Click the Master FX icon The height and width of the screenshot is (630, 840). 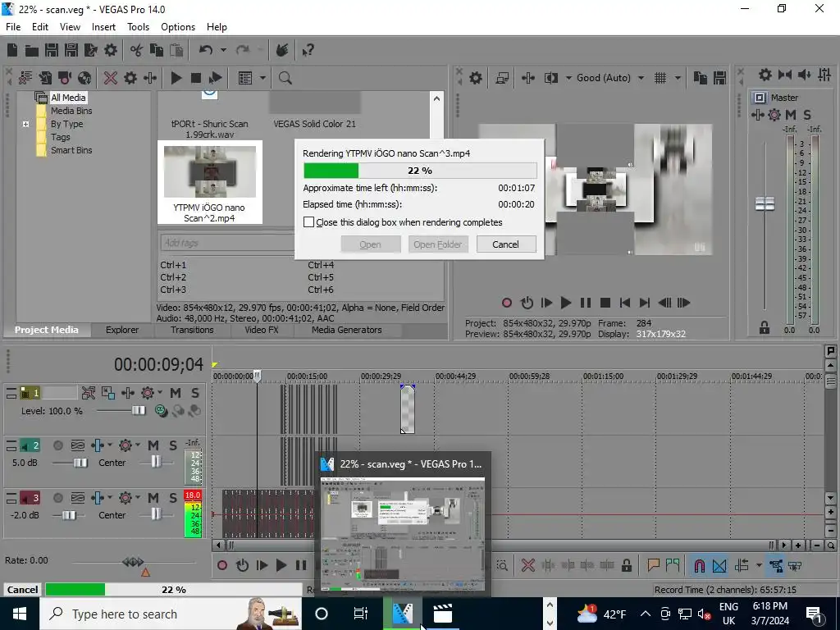[x=757, y=115]
